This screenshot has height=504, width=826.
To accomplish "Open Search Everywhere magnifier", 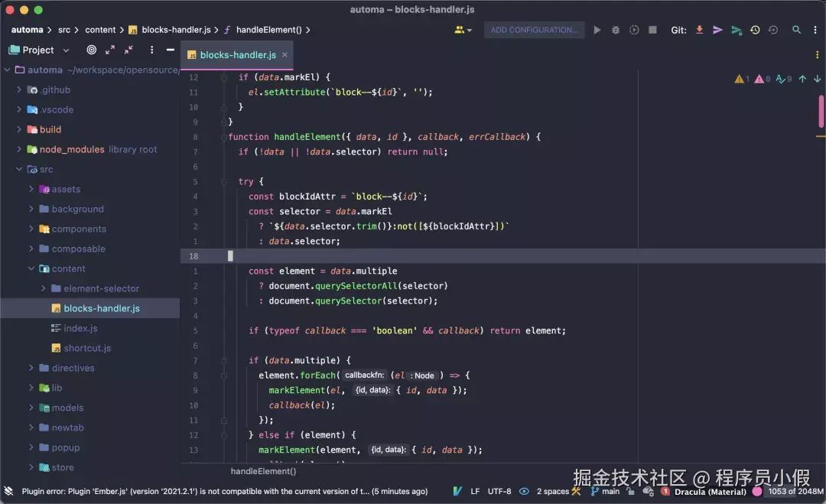I will point(796,30).
